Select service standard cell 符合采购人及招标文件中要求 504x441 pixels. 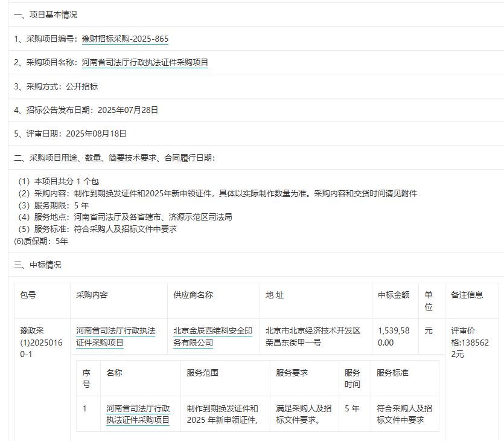pos(404,414)
